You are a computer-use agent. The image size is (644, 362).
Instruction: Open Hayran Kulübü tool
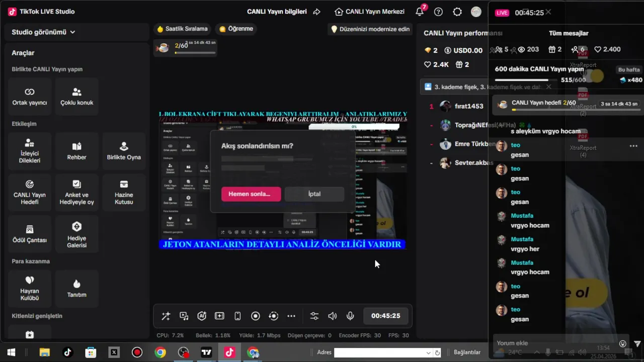[30, 289]
